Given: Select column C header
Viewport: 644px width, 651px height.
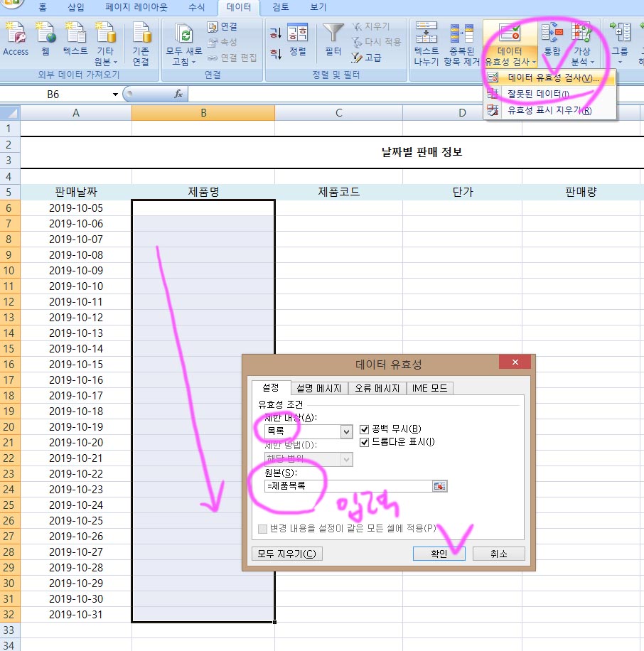Looking at the screenshot, I should point(339,113).
